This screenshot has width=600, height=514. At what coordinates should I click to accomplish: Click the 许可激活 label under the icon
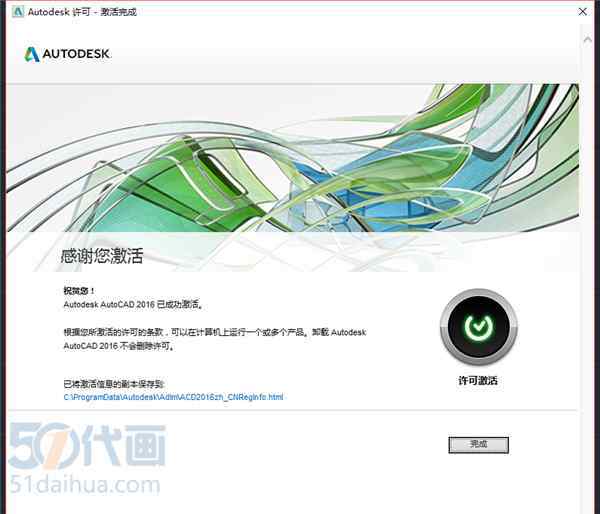(478, 380)
